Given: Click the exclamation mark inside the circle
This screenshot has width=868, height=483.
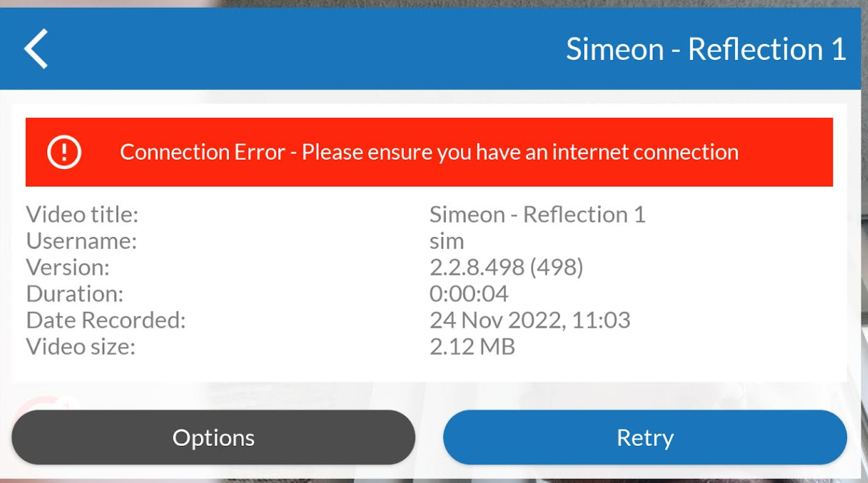Looking at the screenshot, I should 64,151.
